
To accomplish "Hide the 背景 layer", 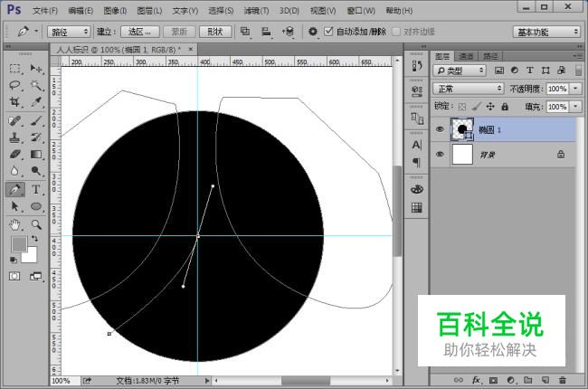I will point(440,154).
